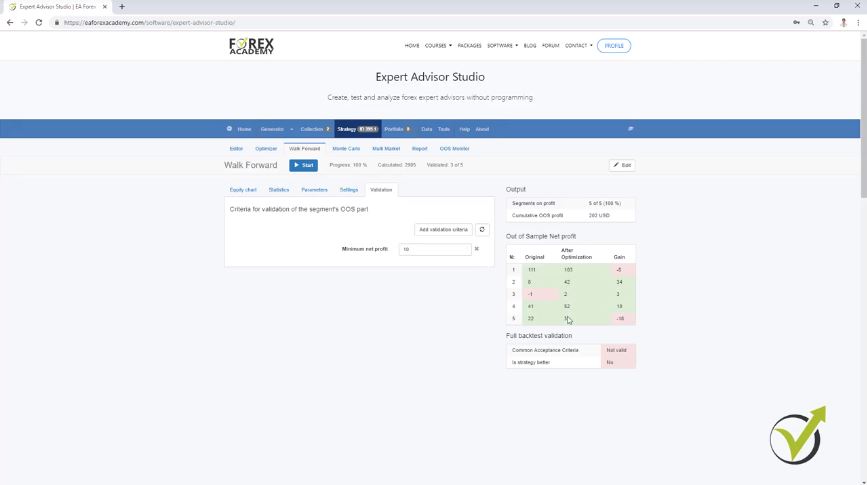Click the reset validation criteria refresh icon

(482, 229)
